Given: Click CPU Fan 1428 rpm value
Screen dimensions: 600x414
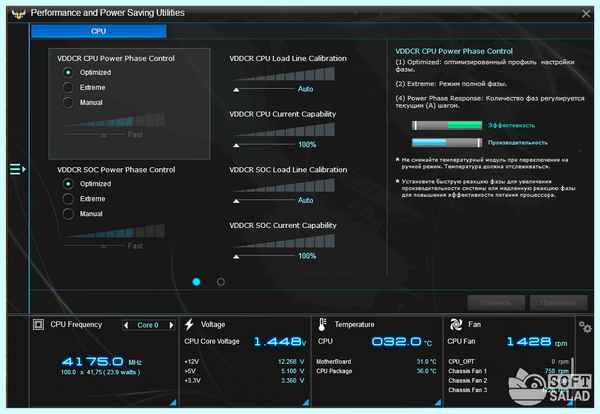Looking at the screenshot, I should pos(537,342).
